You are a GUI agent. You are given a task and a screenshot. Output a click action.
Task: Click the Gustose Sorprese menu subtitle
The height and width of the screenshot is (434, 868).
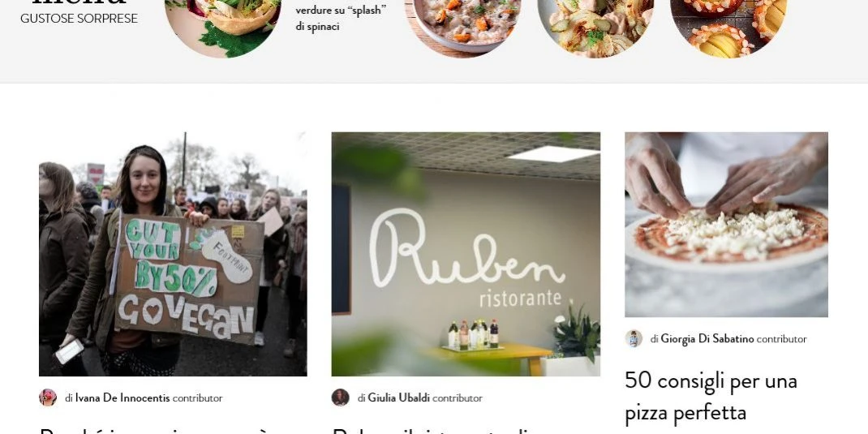[79, 19]
